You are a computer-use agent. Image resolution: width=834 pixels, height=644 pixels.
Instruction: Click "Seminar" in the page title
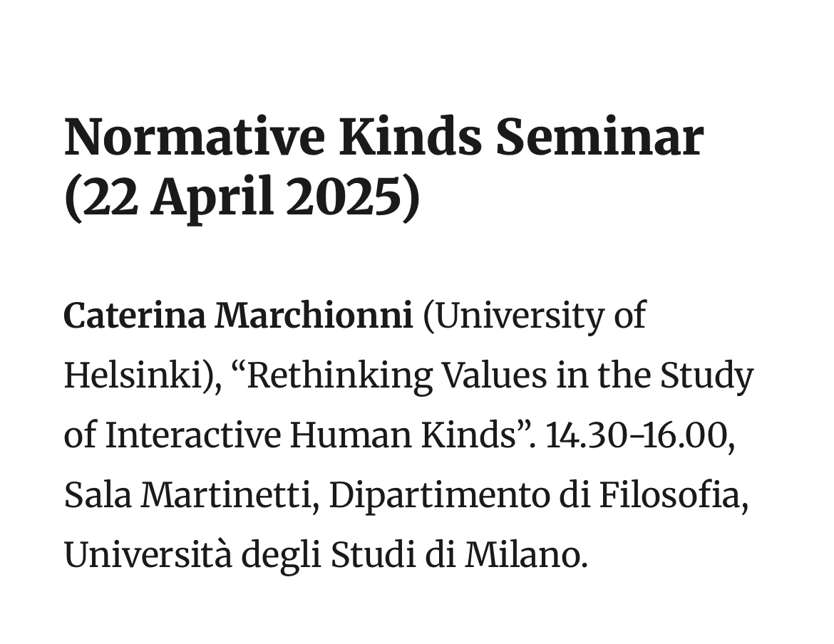coord(599,138)
